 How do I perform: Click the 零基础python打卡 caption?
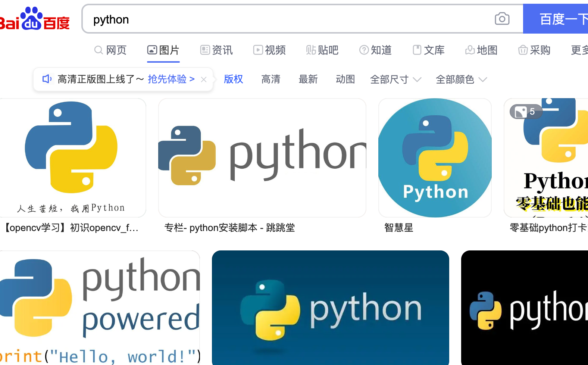[x=548, y=228]
